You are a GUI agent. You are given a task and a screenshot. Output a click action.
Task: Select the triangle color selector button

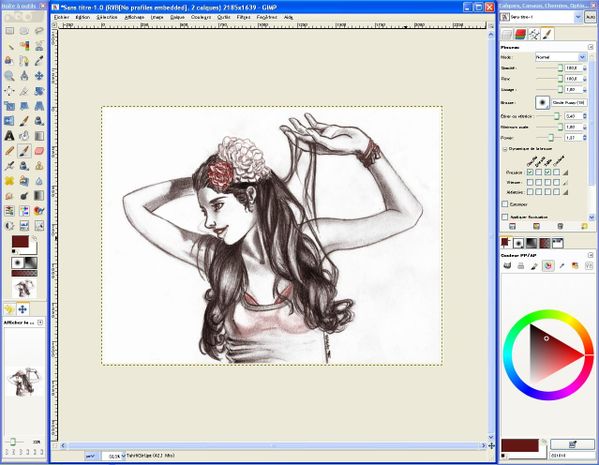(548, 266)
